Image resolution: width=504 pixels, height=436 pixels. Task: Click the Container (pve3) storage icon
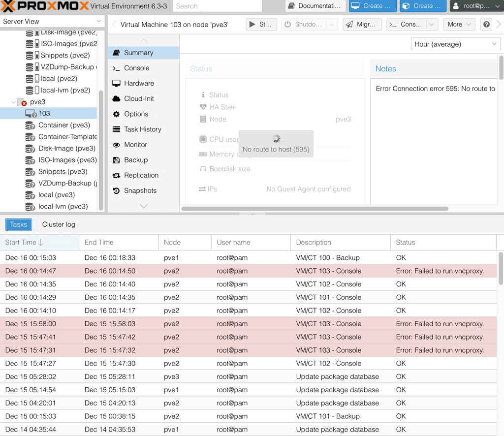30,125
